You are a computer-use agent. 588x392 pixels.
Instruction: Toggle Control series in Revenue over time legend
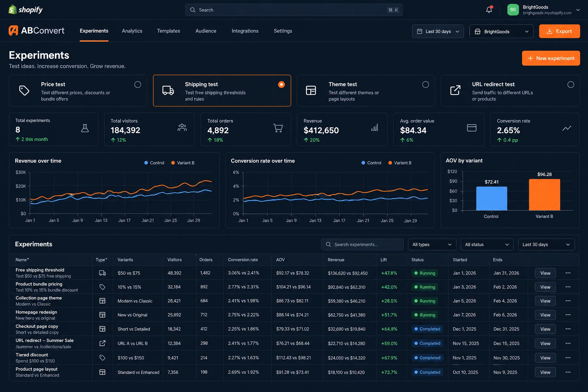click(154, 163)
